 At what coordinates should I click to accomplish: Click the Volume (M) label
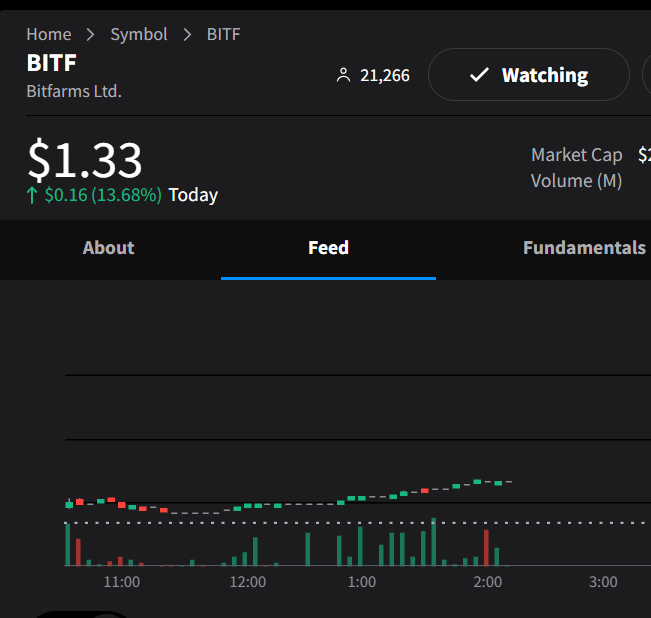[x=576, y=181]
